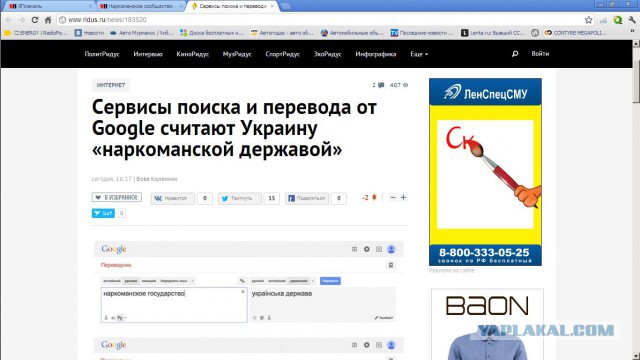Click the browser back arrow
The width and height of the screenshot is (640, 360).
(9, 20)
